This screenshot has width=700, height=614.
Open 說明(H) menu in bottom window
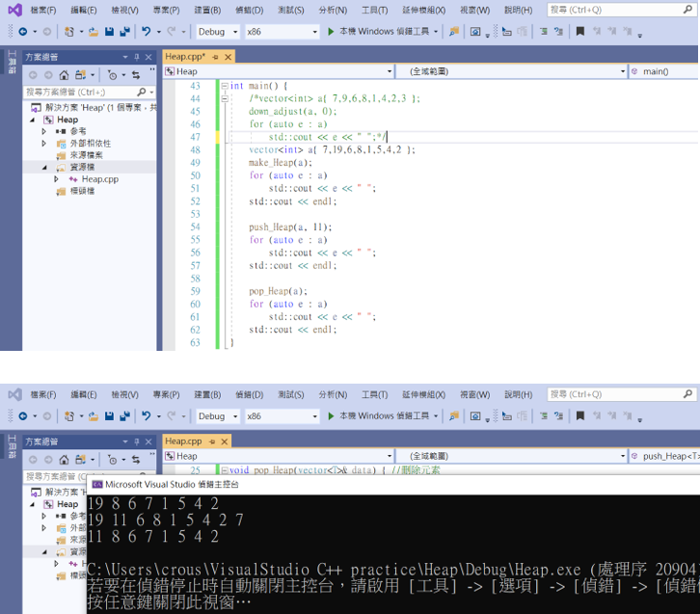coord(519,394)
